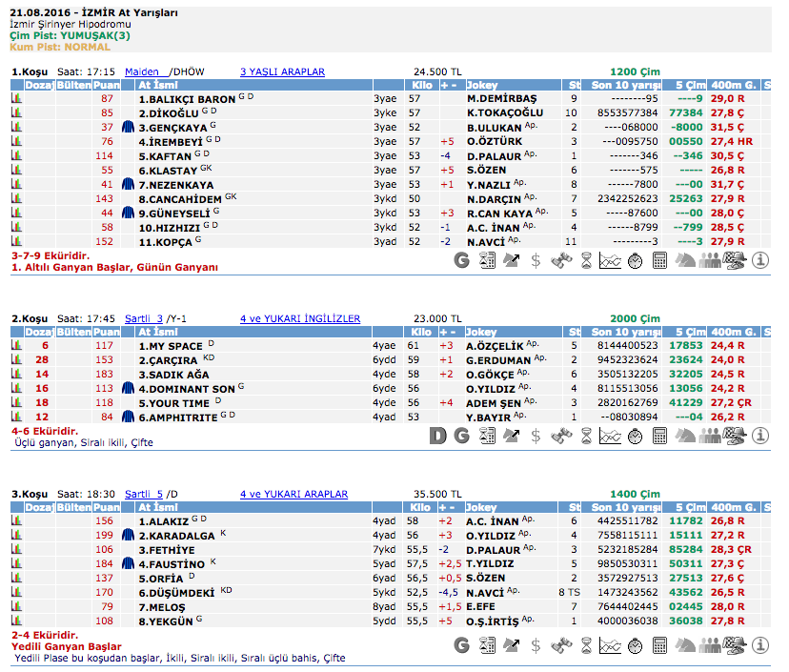Click Puan column header in race 2
The height and width of the screenshot is (672, 789).
click(107, 332)
